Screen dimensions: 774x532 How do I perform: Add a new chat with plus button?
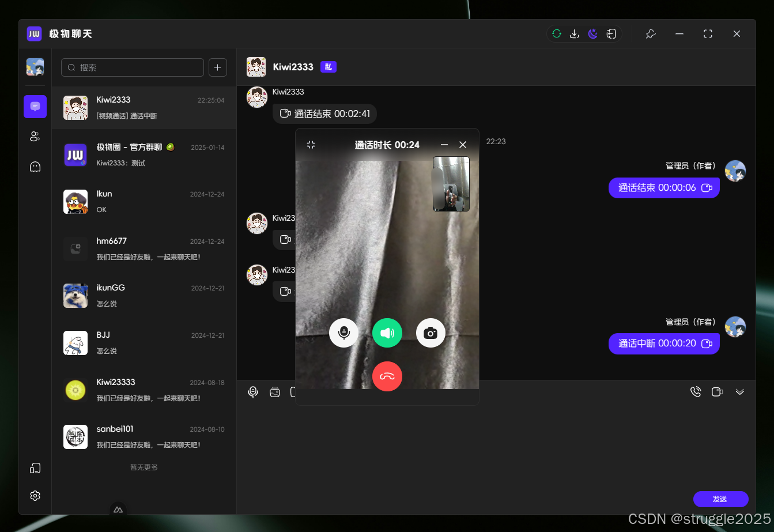[x=218, y=67]
